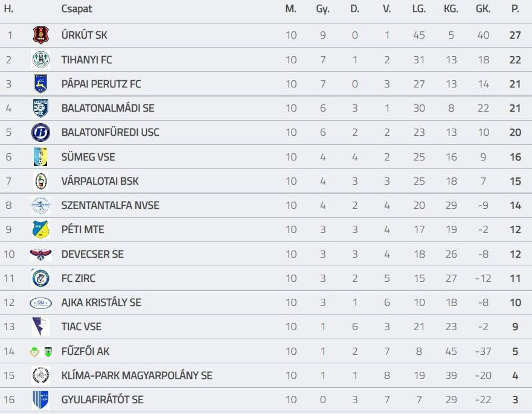
Task: Click the Tihanyi FC team logo
Action: click(x=40, y=60)
